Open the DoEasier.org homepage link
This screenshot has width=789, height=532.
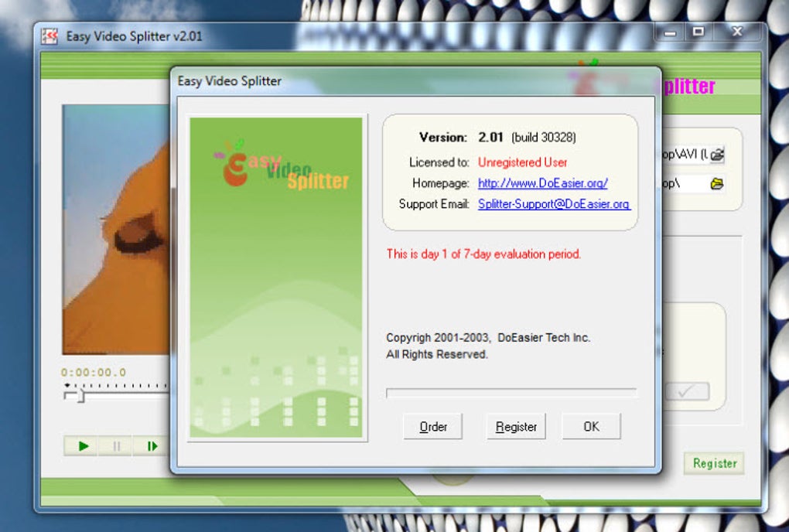[x=542, y=183]
